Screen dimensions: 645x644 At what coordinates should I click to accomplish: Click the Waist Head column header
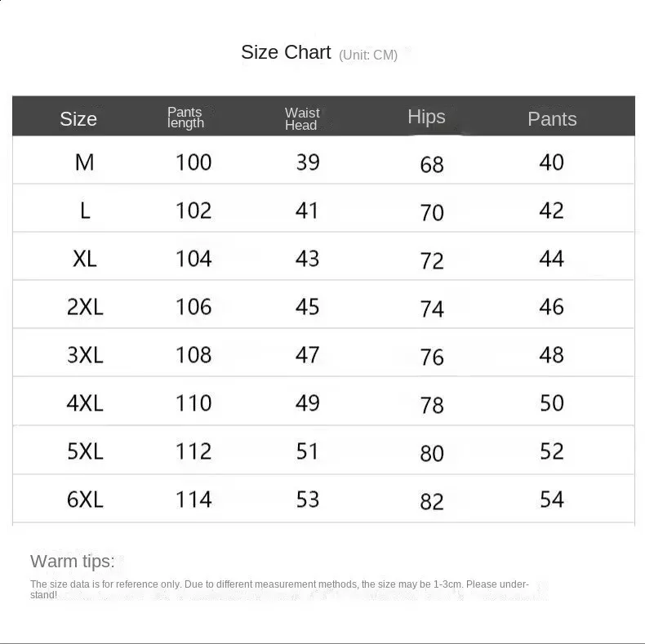[x=302, y=119]
